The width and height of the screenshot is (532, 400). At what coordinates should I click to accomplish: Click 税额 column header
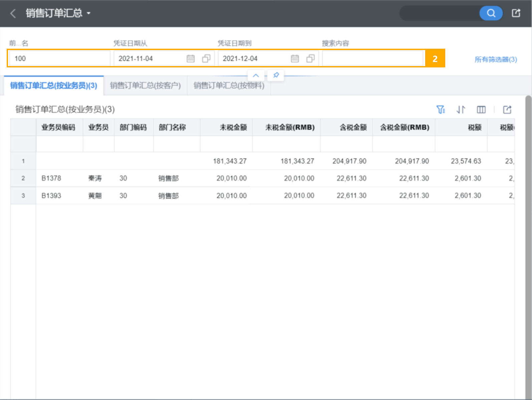click(x=461, y=127)
